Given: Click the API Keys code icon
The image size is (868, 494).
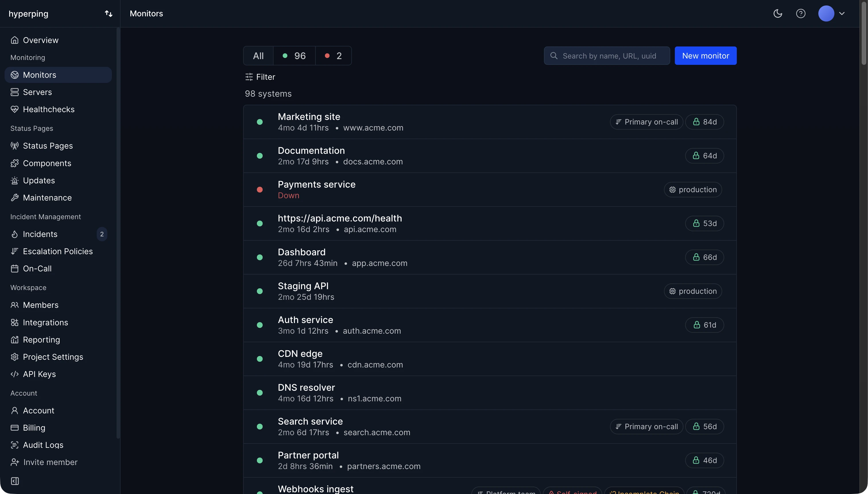Looking at the screenshot, I should 14,374.
